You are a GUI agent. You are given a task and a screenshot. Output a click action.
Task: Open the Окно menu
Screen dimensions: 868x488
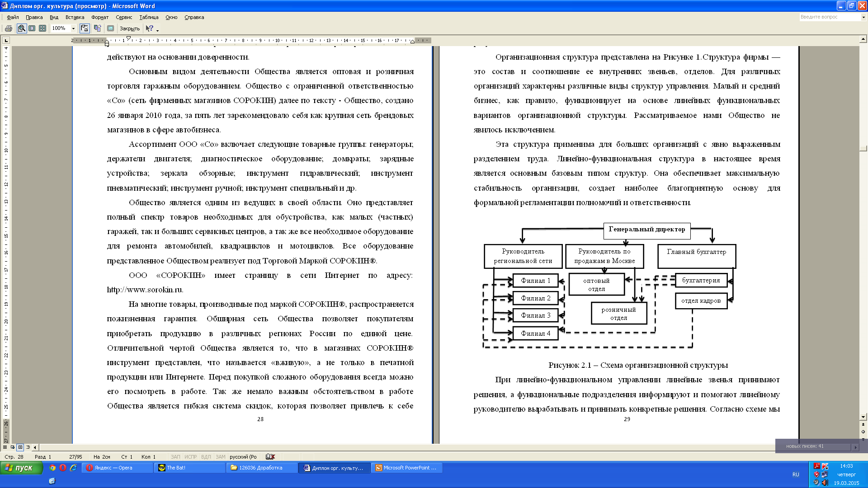pyautogui.click(x=171, y=17)
